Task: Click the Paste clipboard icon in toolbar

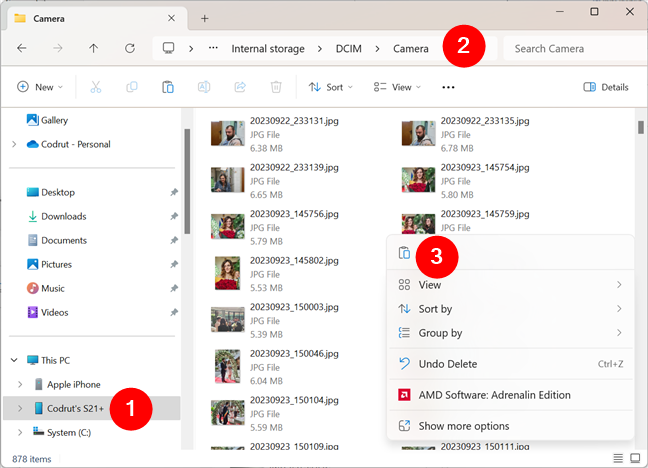Action: click(168, 87)
